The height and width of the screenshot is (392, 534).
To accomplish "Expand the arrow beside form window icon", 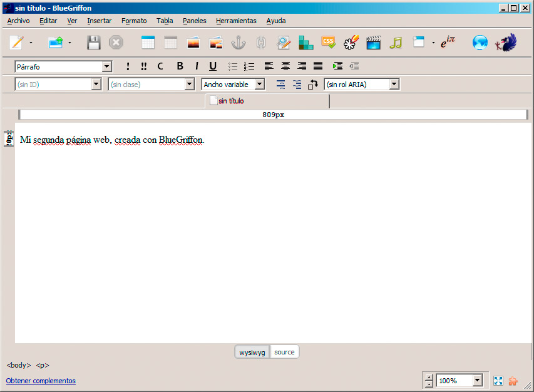I will pyautogui.click(x=433, y=43).
